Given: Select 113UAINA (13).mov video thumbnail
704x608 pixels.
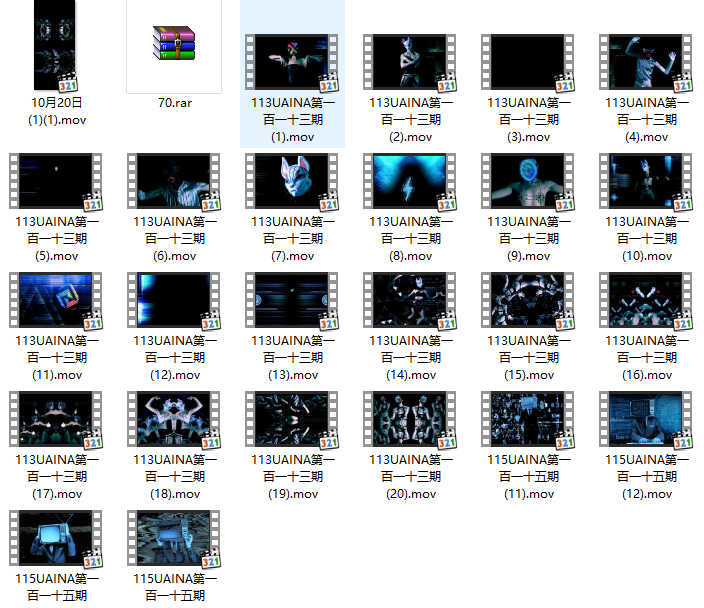Looking at the screenshot, I should [x=292, y=300].
